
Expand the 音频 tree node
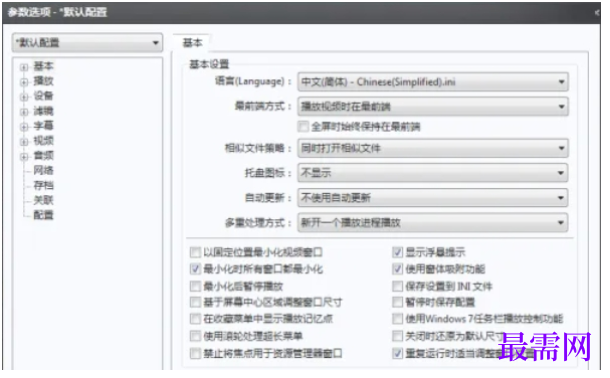24,157
